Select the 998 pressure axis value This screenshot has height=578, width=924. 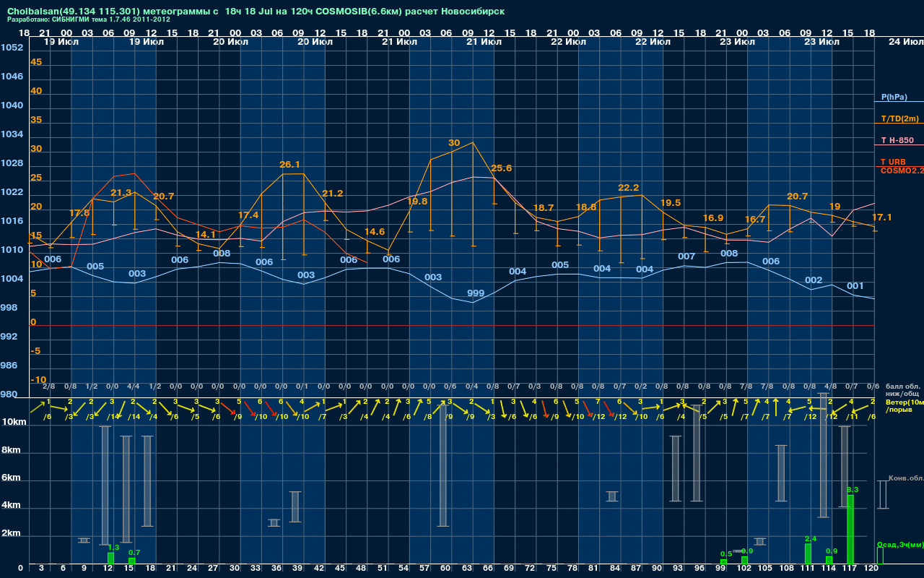coord(9,308)
